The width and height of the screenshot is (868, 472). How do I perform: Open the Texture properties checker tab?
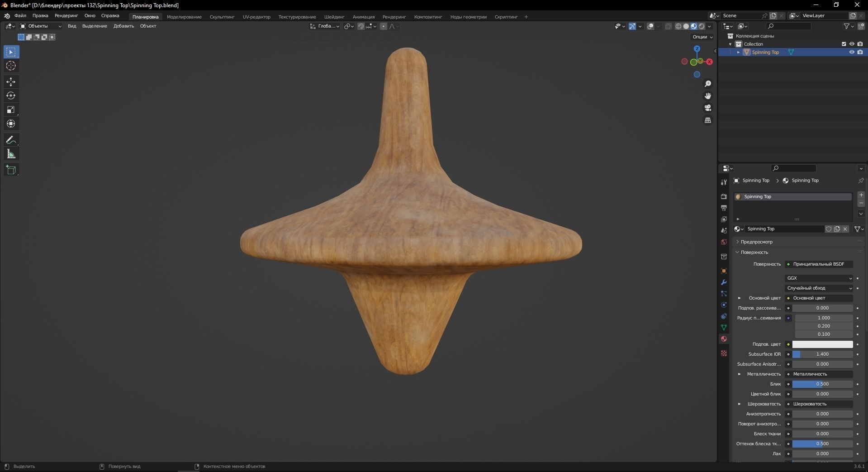(x=723, y=353)
